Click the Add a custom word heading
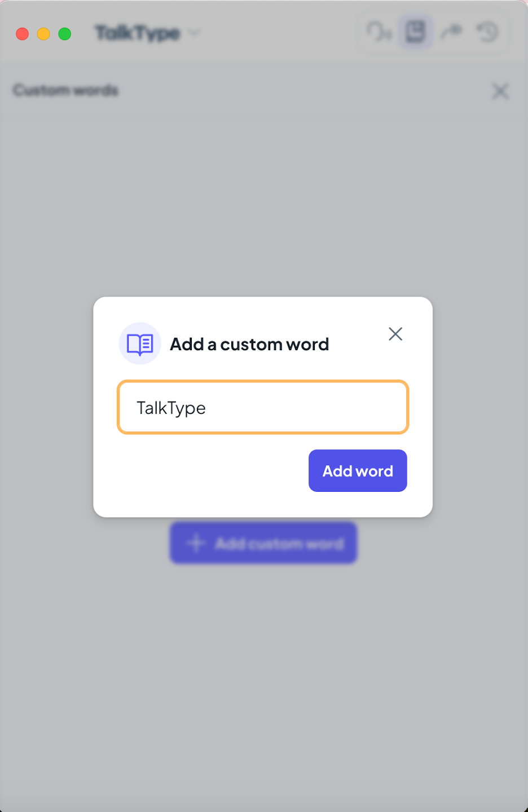The image size is (528, 812). [249, 345]
